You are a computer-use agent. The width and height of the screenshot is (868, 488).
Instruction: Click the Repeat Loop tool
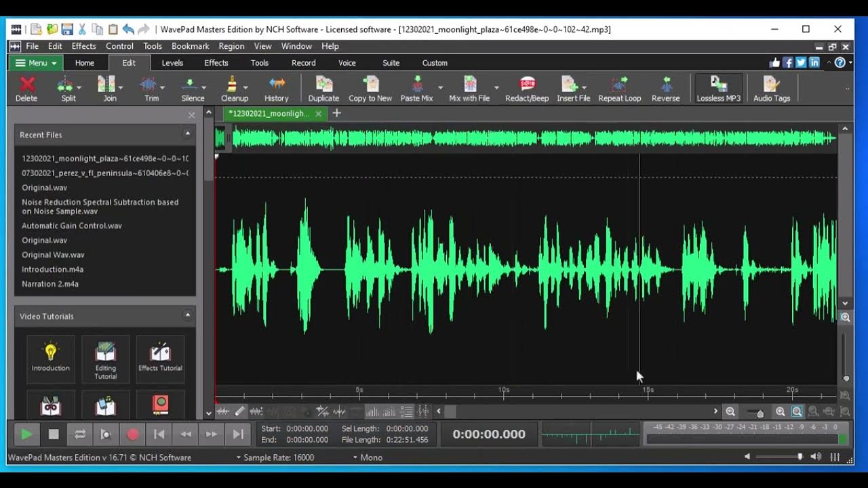tap(619, 89)
